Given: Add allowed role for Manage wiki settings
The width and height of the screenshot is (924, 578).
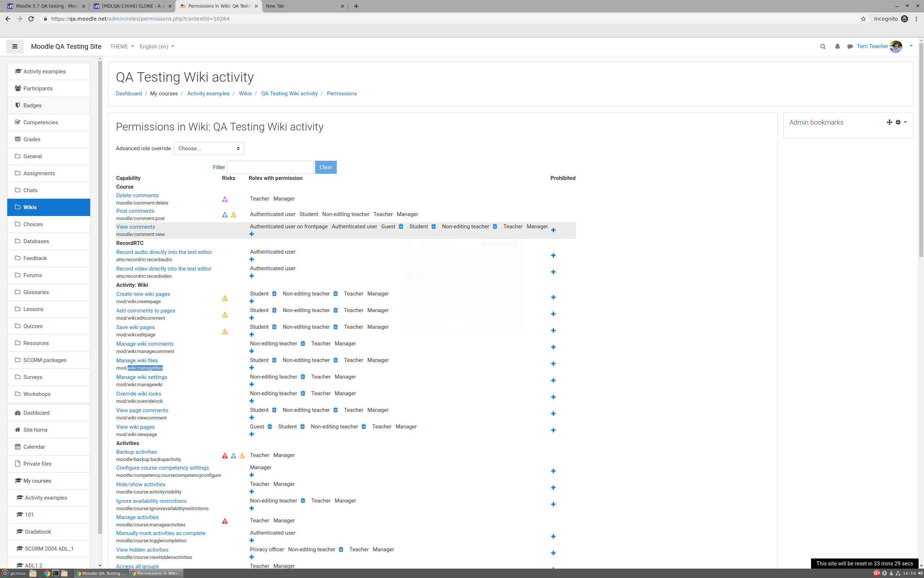Looking at the screenshot, I should tap(252, 385).
